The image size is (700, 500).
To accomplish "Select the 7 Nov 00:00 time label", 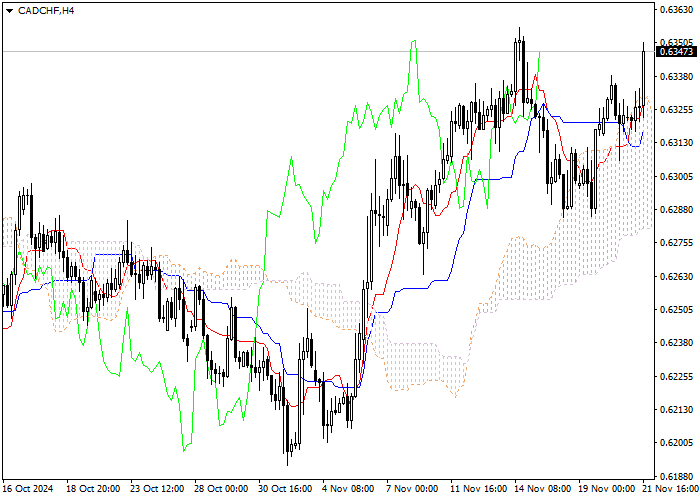I will (413, 489).
